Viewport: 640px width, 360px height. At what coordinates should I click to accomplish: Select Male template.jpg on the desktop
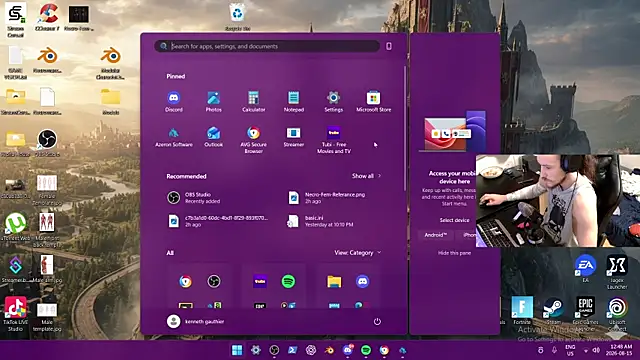coord(47,317)
